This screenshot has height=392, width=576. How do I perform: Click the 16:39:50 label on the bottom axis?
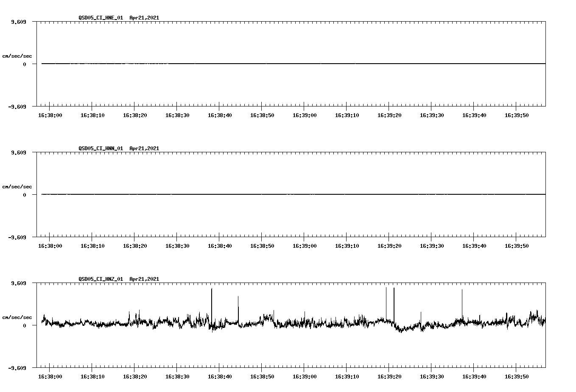point(516,376)
